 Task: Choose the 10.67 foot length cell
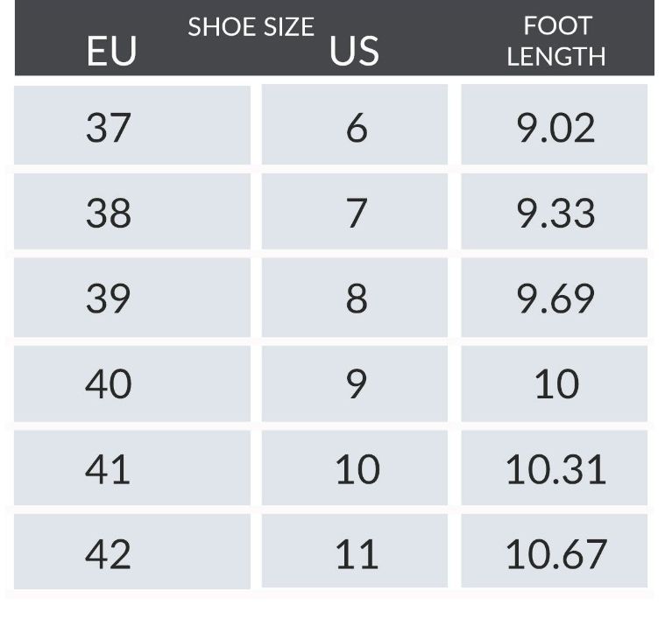[555, 553]
